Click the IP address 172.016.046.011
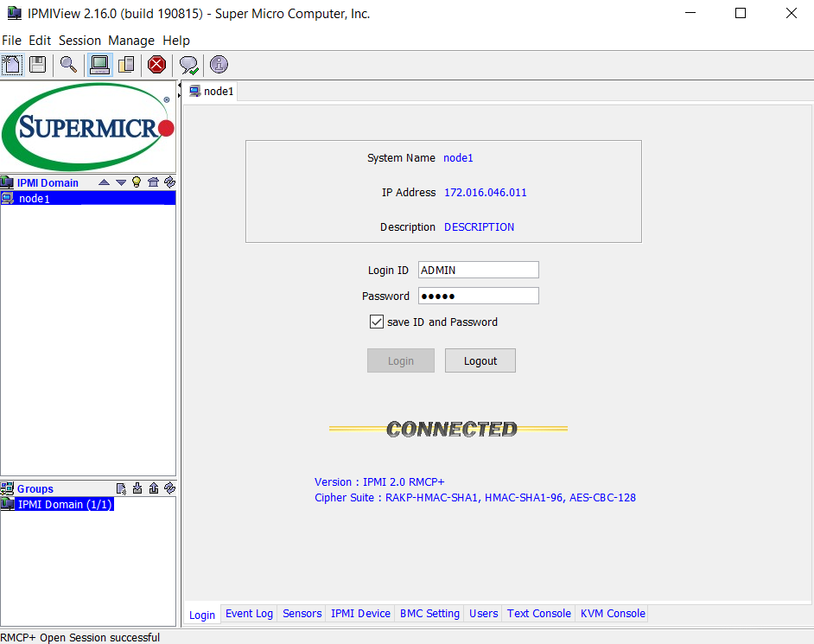This screenshot has height=644, width=814. (486, 193)
